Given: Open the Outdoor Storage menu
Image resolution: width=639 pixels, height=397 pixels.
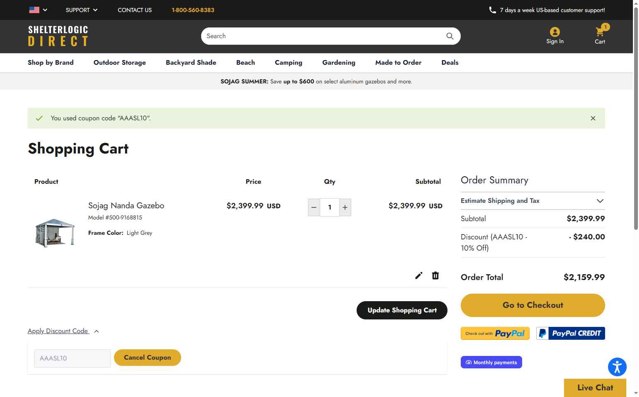Looking at the screenshot, I should point(119,62).
